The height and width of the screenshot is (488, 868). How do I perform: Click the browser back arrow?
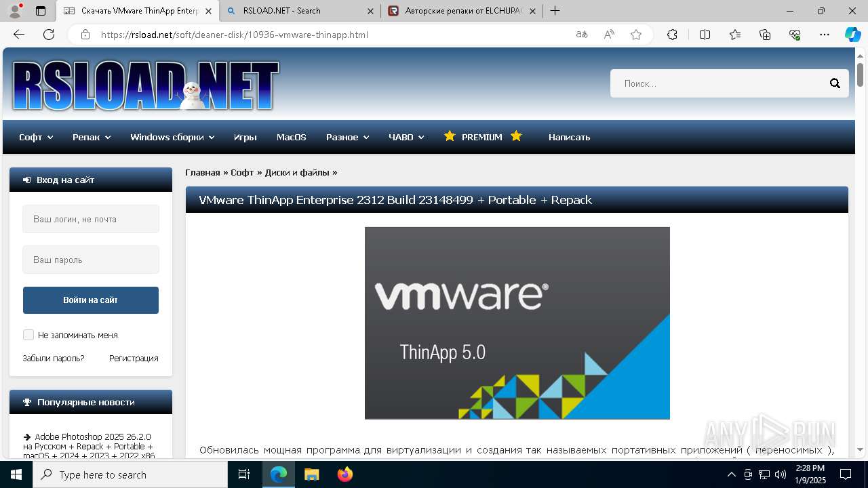click(19, 35)
